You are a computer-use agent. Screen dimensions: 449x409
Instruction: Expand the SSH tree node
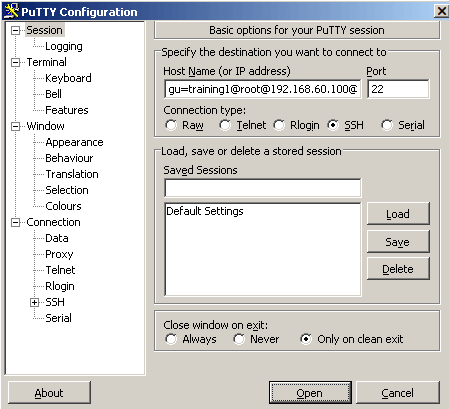tap(34, 302)
